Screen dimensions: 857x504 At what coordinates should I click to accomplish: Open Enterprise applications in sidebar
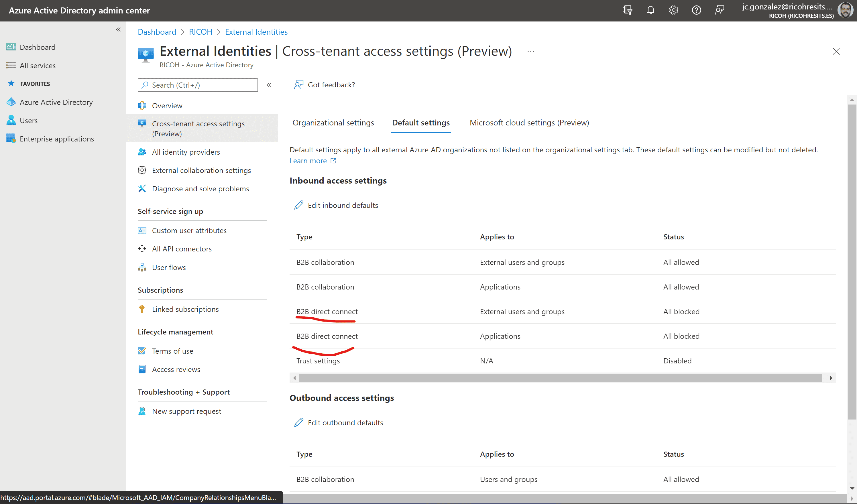click(x=50, y=139)
